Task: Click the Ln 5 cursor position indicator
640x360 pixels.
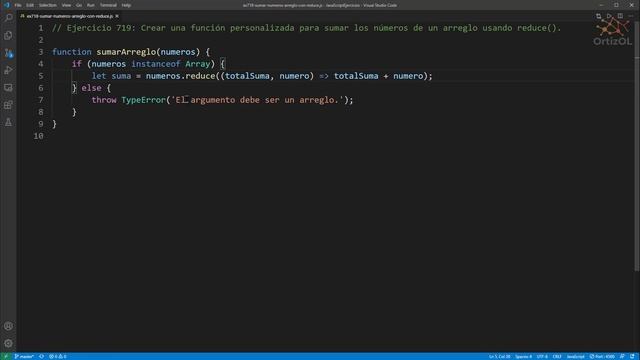Action: pos(500,356)
